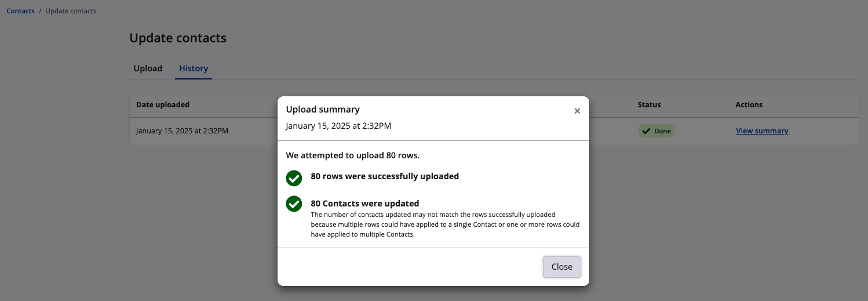Click the Update contacts breadcrumb item
Image resolution: width=868 pixels, height=301 pixels.
click(71, 11)
